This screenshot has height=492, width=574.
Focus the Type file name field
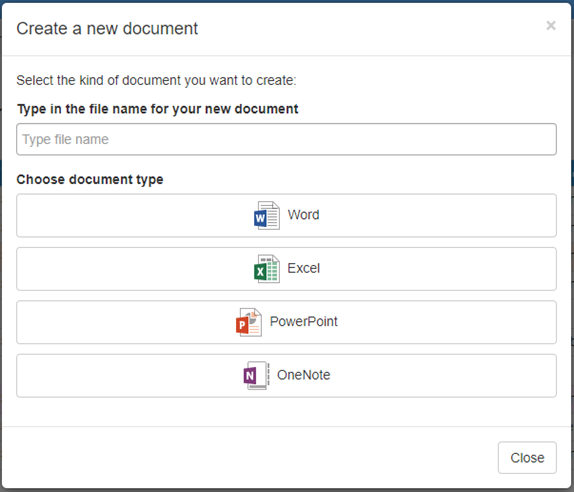pyautogui.click(x=286, y=139)
